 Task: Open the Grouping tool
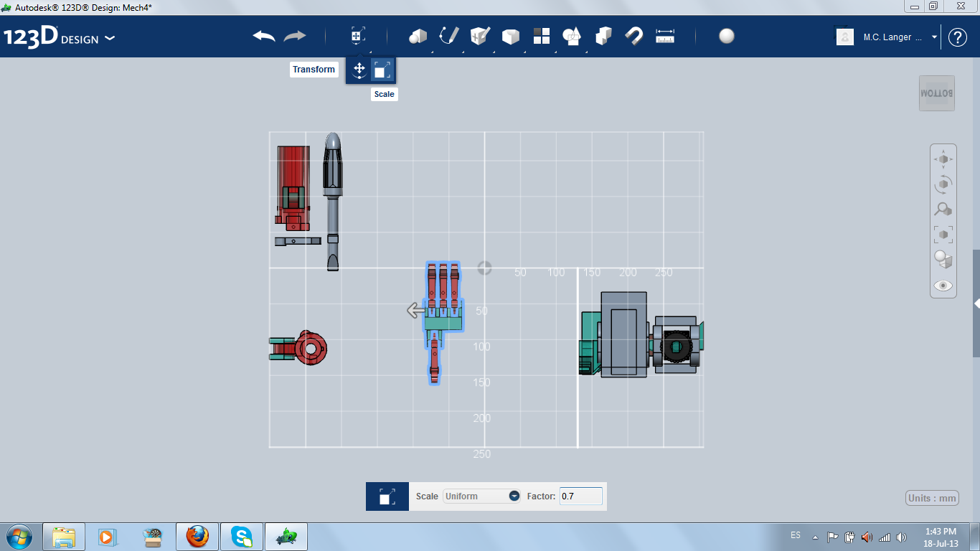click(x=572, y=36)
